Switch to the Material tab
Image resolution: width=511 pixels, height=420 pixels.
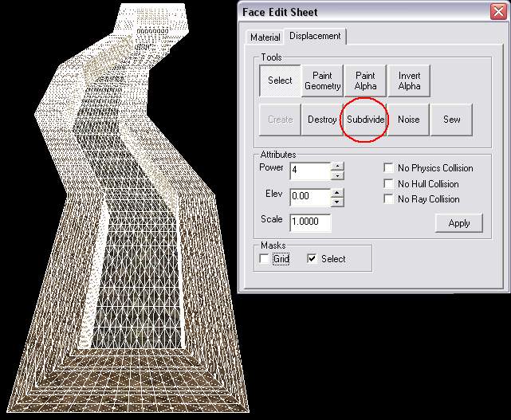[x=265, y=37]
